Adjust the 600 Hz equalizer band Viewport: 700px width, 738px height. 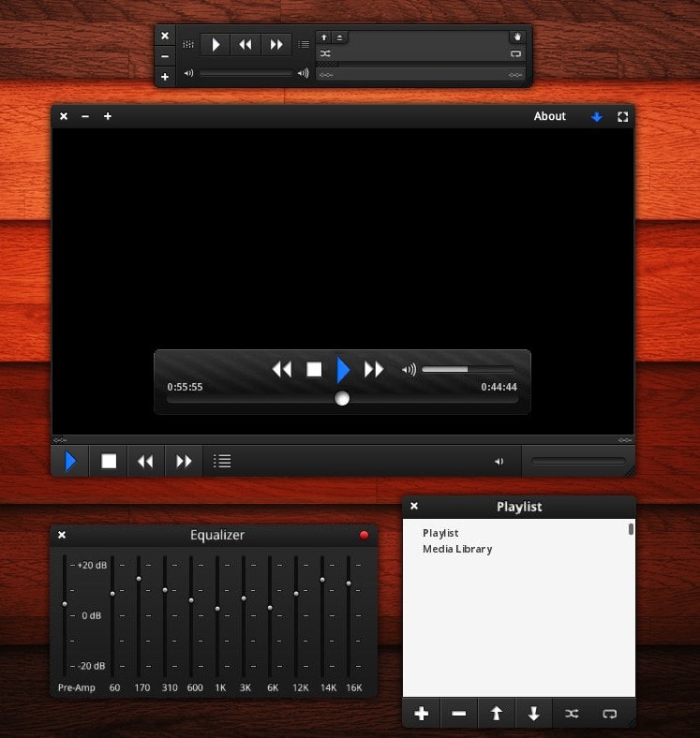191,600
